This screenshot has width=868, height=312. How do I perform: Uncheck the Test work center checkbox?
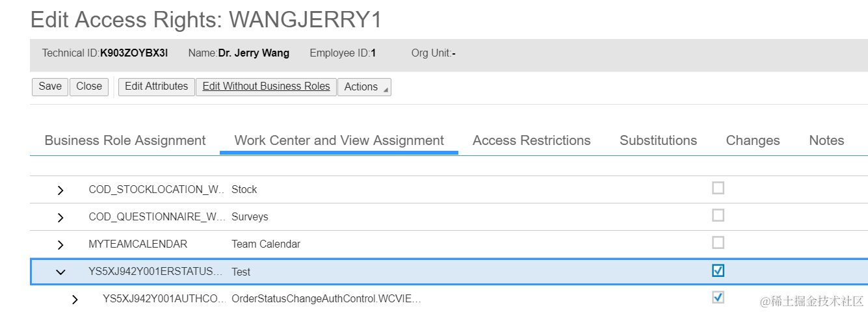[x=718, y=270]
